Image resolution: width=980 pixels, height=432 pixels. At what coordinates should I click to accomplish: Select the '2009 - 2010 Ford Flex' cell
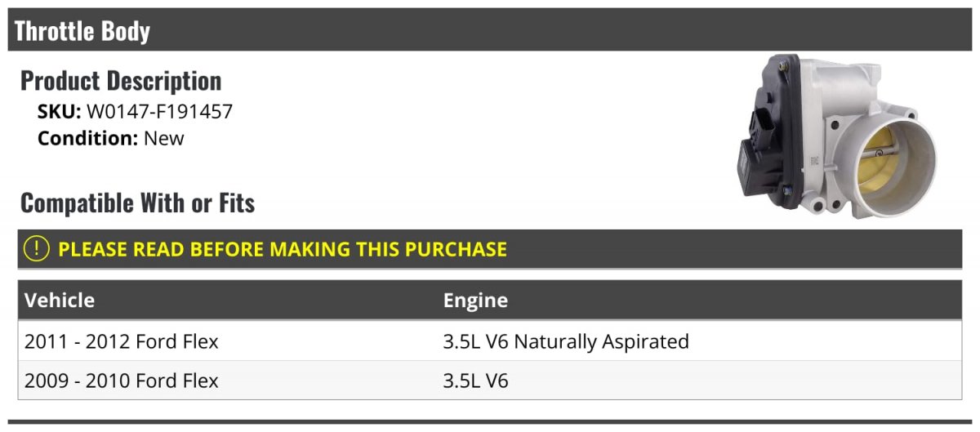[x=122, y=381]
